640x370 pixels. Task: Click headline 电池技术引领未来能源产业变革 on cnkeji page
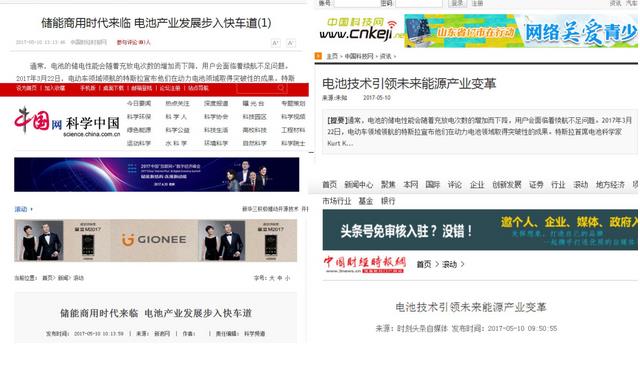(409, 84)
